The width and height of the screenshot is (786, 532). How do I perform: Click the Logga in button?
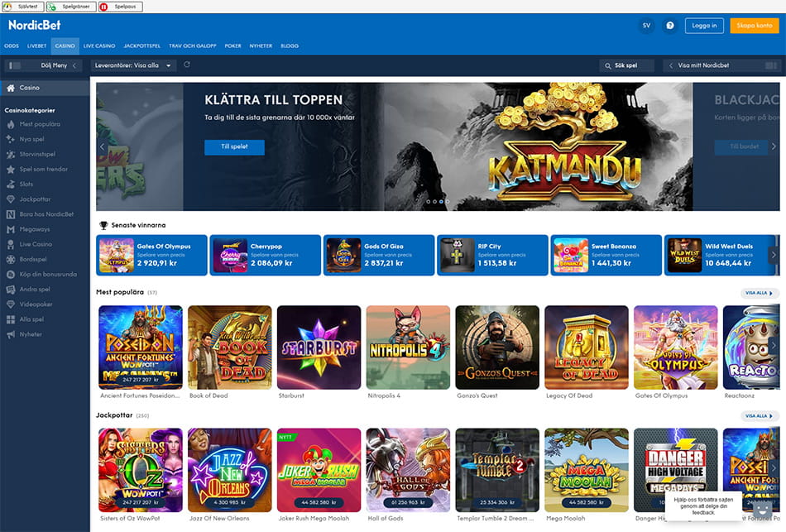(x=704, y=26)
